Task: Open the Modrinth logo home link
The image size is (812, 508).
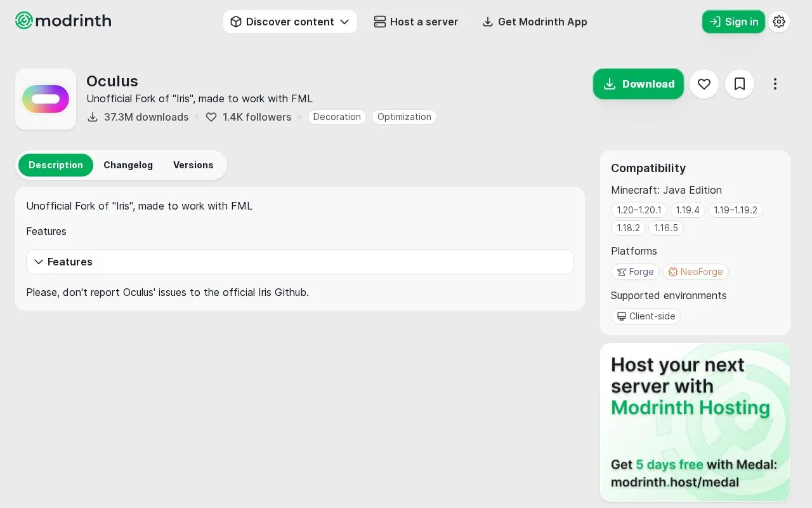Action: [63, 21]
